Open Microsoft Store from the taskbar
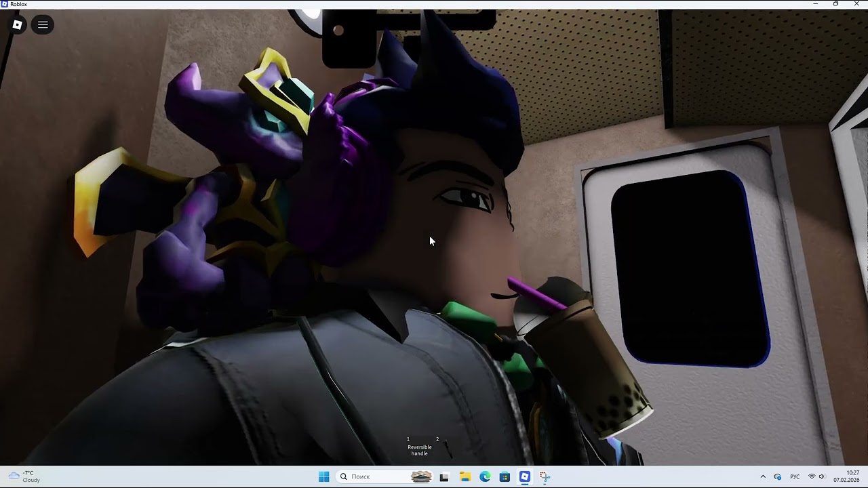 coord(505,476)
